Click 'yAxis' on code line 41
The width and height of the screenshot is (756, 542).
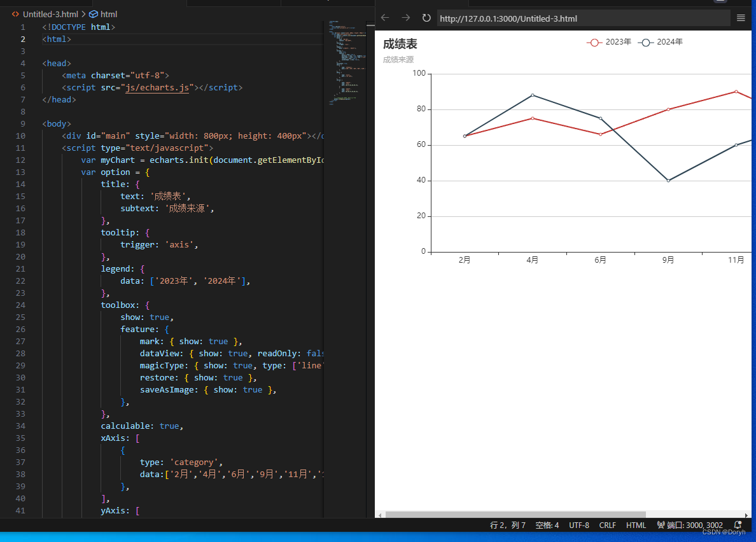[113, 511]
